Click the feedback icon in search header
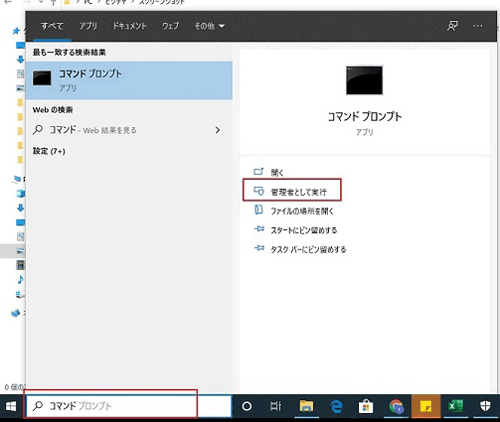Image resolution: width=500 pixels, height=422 pixels. [452, 26]
